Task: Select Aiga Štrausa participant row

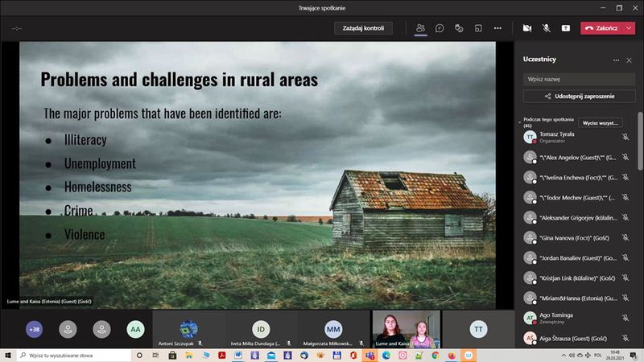Action: 577,338
